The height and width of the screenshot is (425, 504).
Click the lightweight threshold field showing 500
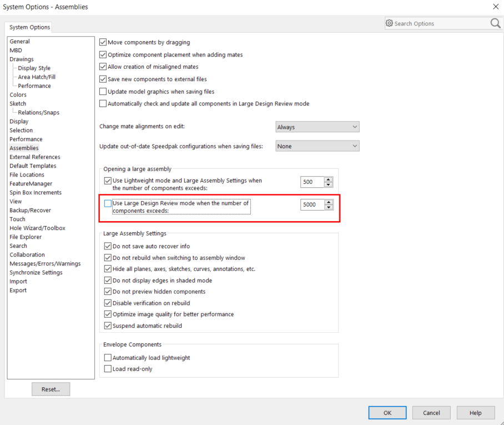click(312, 182)
